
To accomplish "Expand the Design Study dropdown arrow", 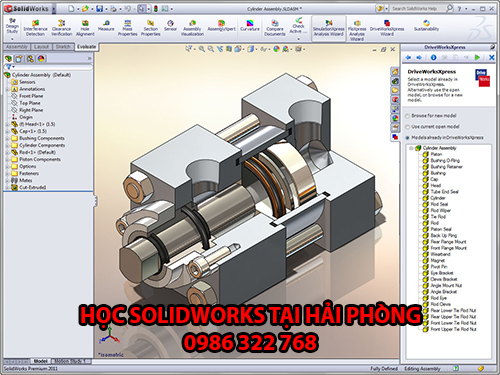I will [12, 39].
